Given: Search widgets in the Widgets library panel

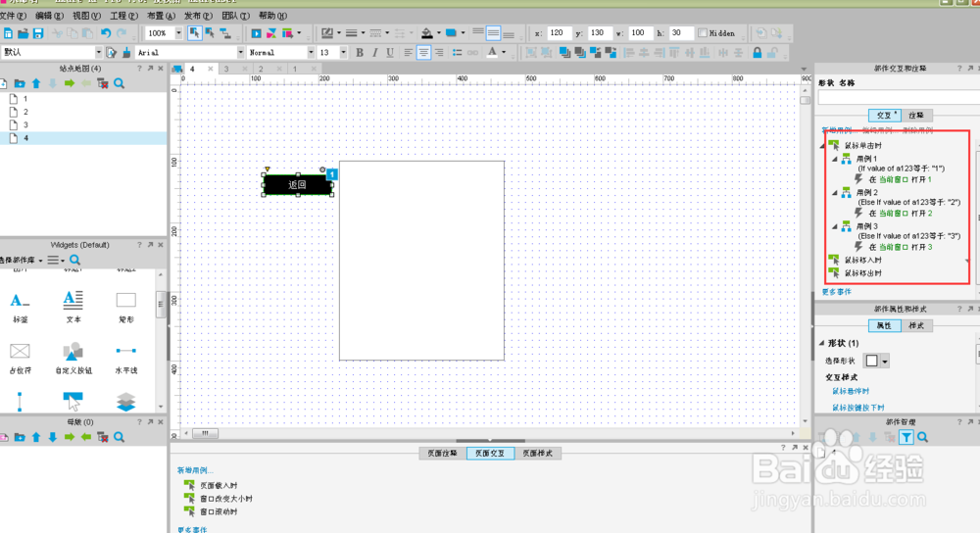Looking at the screenshot, I should [x=75, y=260].
